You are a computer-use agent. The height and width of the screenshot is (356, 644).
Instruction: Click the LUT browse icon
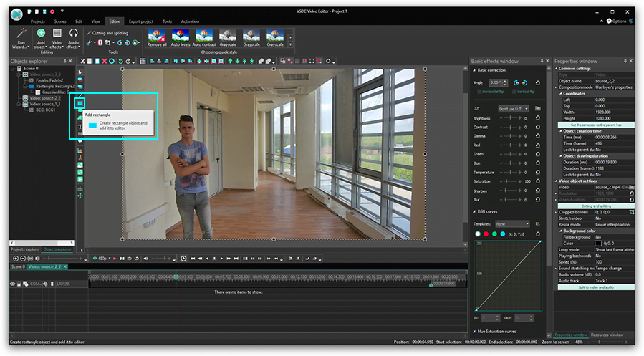(538, 108)
